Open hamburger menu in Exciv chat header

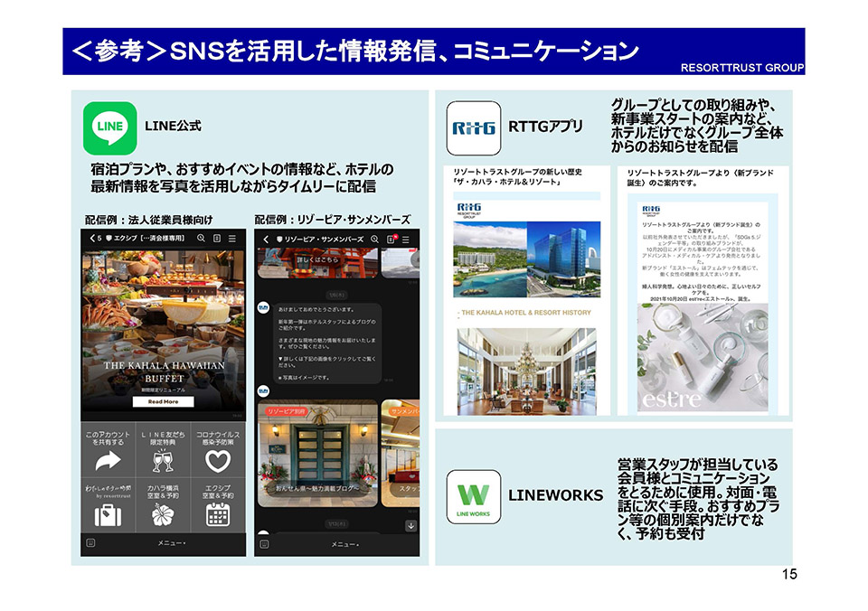(232, 238)
